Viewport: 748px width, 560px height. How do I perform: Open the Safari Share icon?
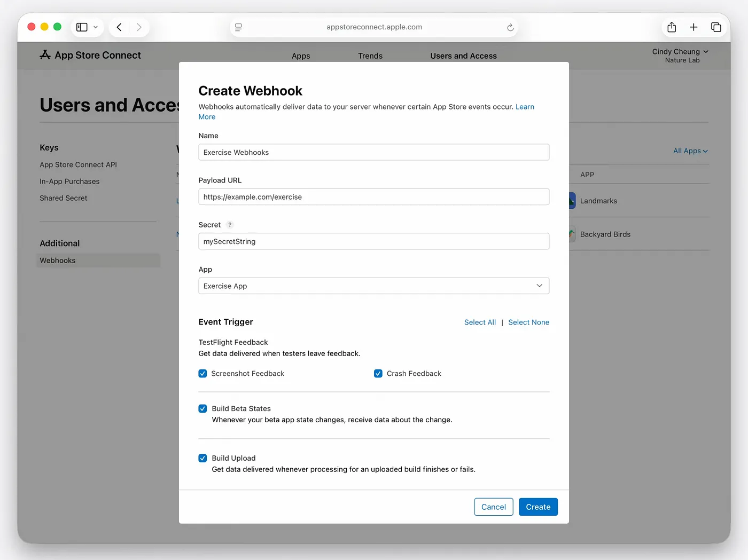(672, 27)
